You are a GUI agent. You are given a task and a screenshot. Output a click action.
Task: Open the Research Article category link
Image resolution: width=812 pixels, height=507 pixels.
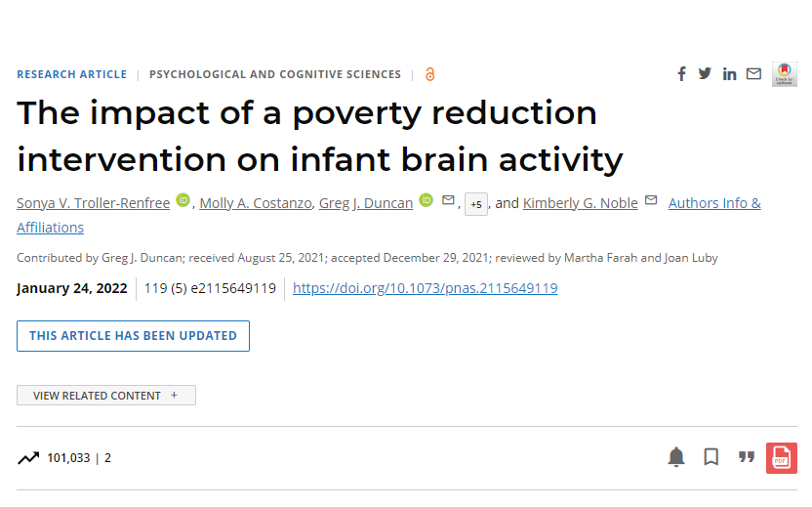pos(71,74)
